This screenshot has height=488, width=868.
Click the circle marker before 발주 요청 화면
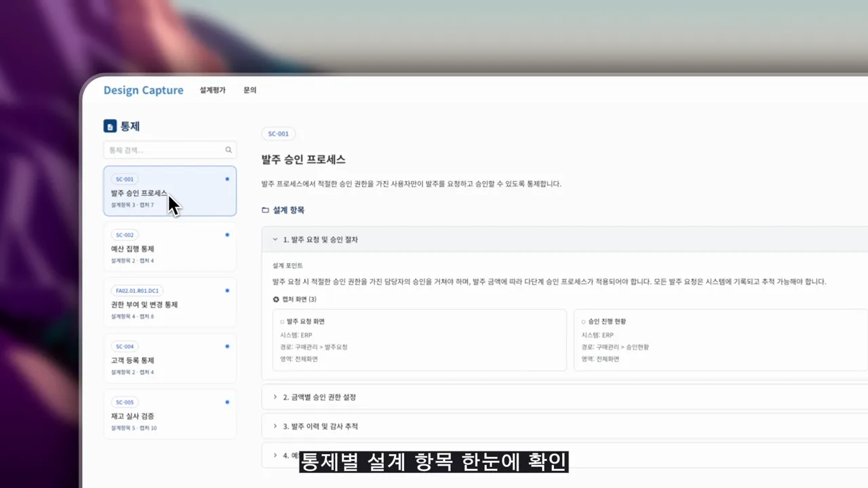282,322
